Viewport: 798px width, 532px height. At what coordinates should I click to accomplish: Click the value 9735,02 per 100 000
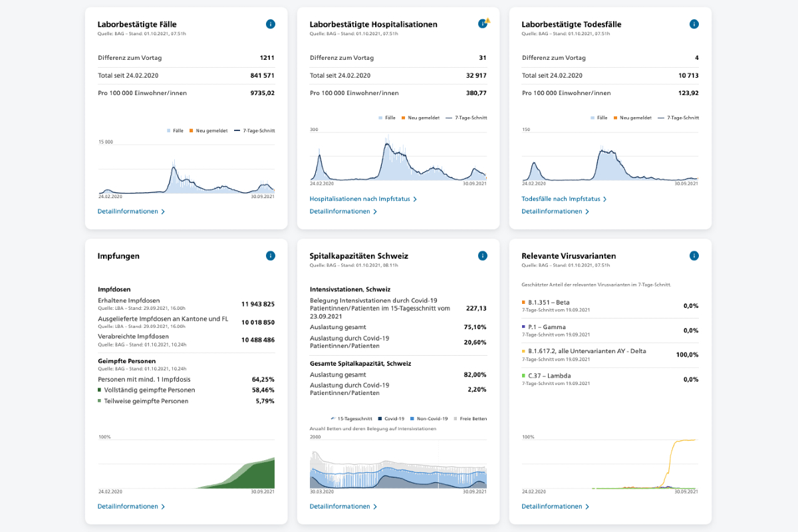(262, 93)
